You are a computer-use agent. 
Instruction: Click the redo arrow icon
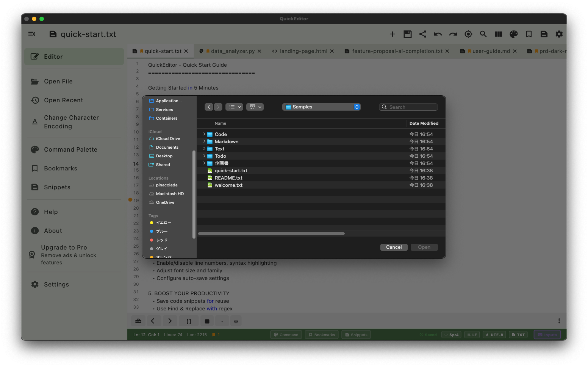tap(453, 34)
